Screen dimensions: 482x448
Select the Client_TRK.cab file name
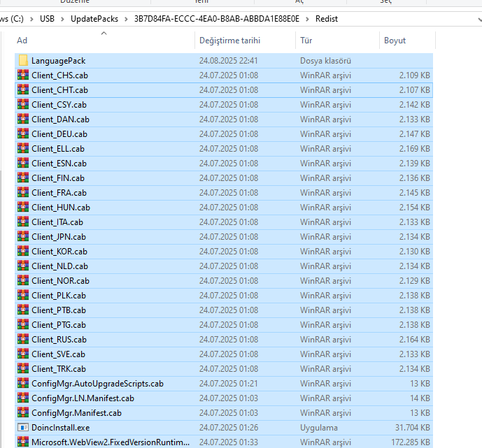[x=59, y=369]
